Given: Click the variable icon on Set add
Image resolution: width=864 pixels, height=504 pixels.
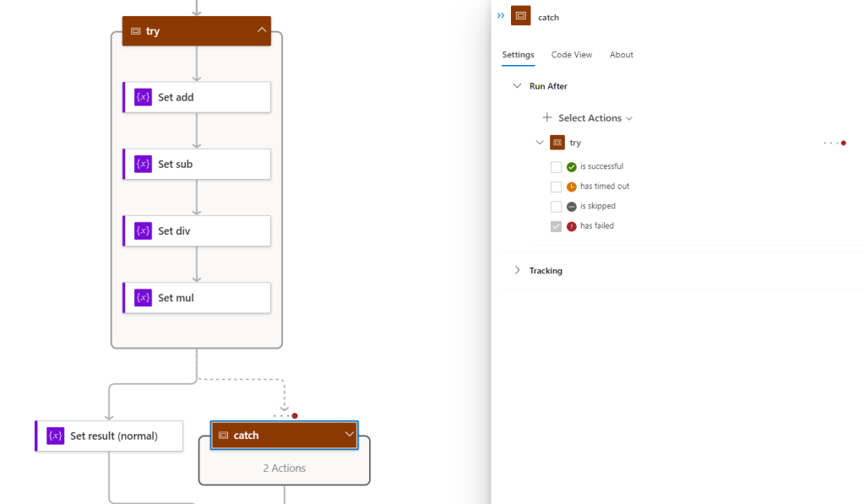Looking at the screenshot, I should (143, 97).
